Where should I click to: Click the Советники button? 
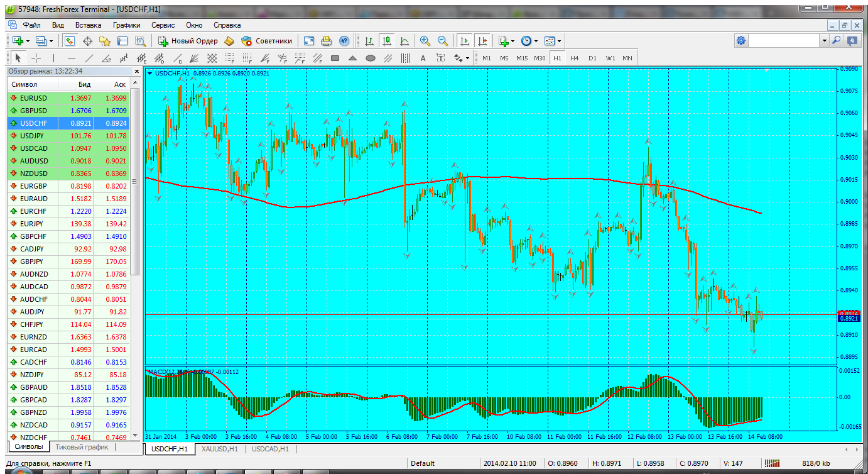point(267,41)
